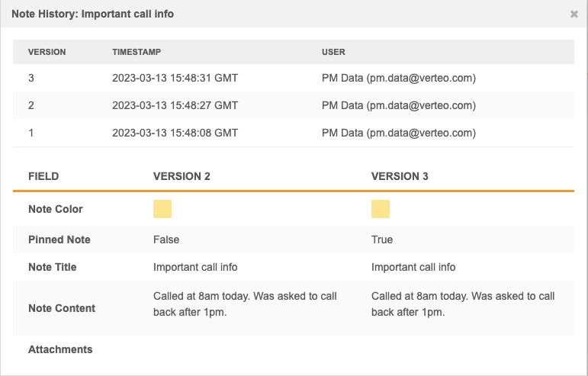Click the VERSION 2 comparison column header
The height and width of the screenshot is (376, 588).
pyautogui.click(x=182, y=176)
